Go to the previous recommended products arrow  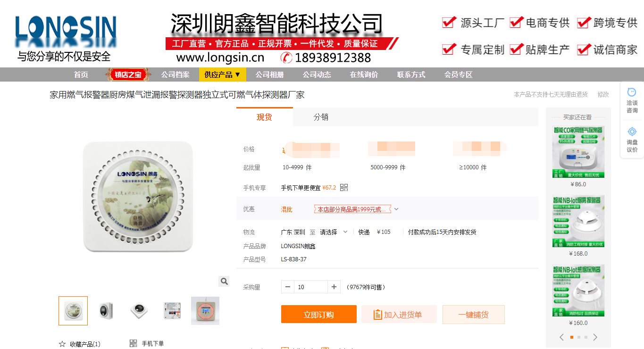tap(561, 337)
